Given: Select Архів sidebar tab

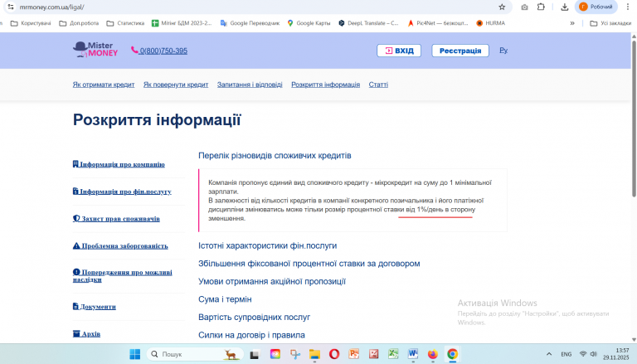Looking at the screenshot, I should click(x=86, y=334).
